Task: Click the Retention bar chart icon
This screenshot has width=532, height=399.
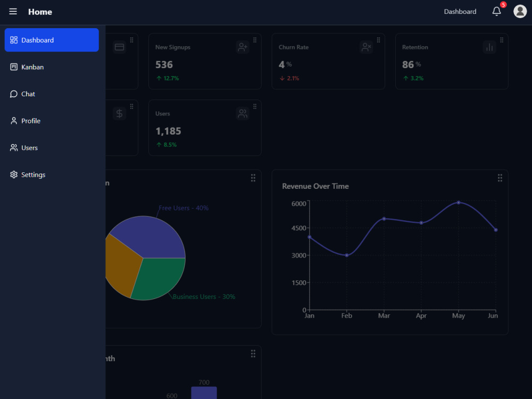Action: (489, 47)
